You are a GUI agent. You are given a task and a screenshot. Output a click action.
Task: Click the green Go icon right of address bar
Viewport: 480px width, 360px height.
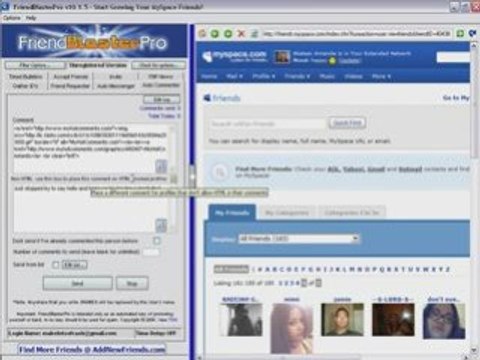[x=460, y=33]
